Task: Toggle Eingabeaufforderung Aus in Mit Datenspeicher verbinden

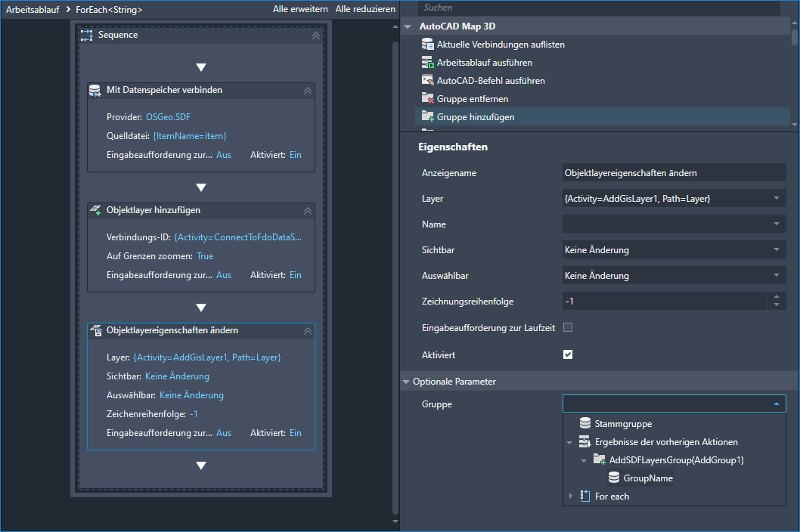Action: (224, 155)
